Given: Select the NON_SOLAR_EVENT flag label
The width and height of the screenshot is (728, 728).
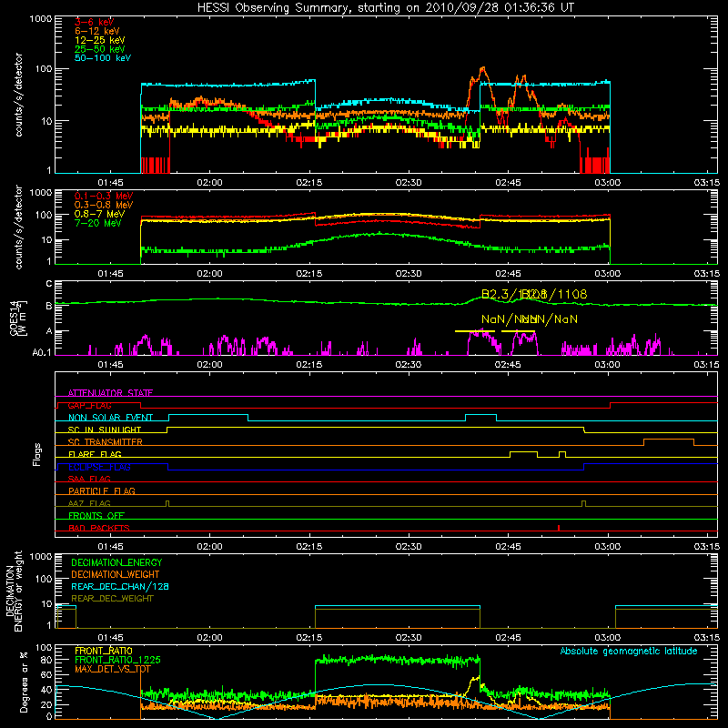Looking at the screenshot, I should pos(110,418).
